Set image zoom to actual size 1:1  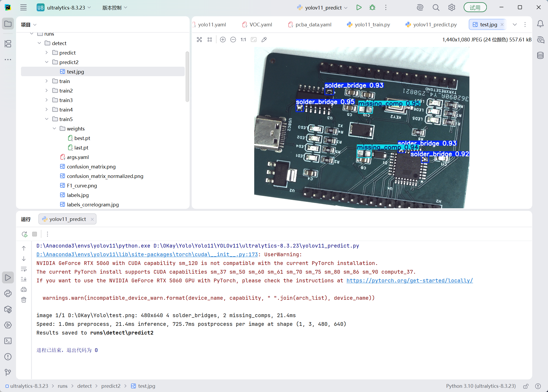[x=243, y=40]
